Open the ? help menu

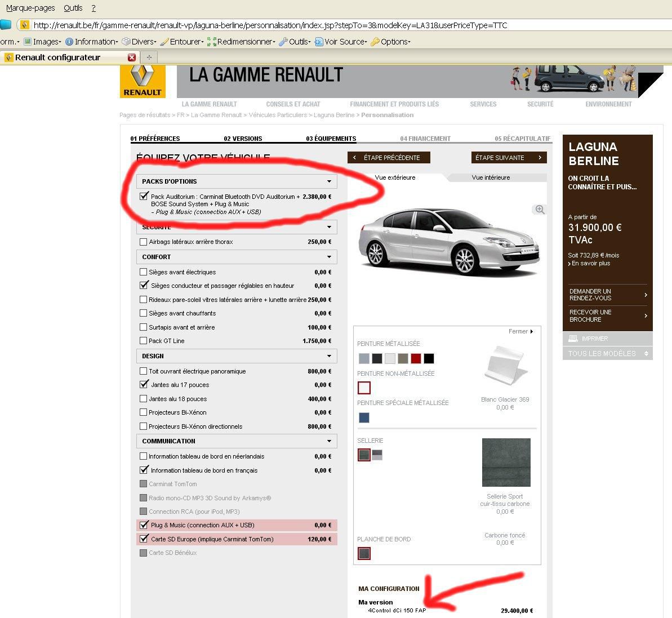point(94,8)
